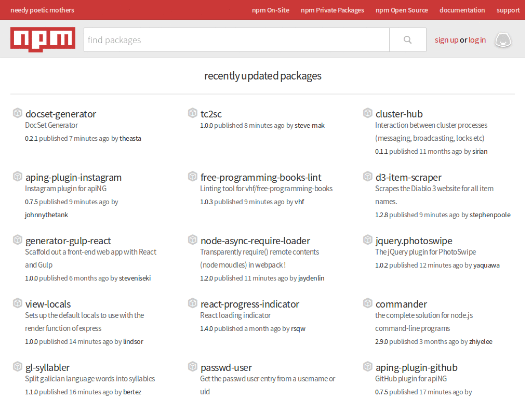Go to documentation in the top bar
The image size is (532, 399).
click(x=462, y=10)
